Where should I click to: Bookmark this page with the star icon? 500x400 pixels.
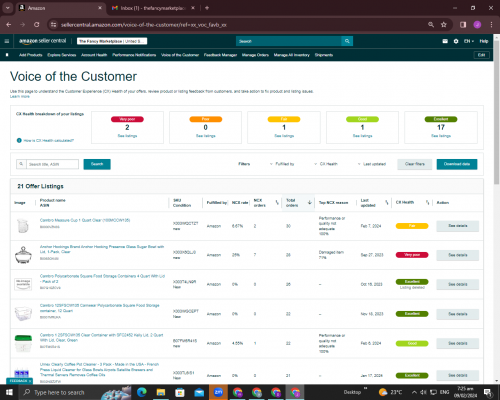coord(444,25)
